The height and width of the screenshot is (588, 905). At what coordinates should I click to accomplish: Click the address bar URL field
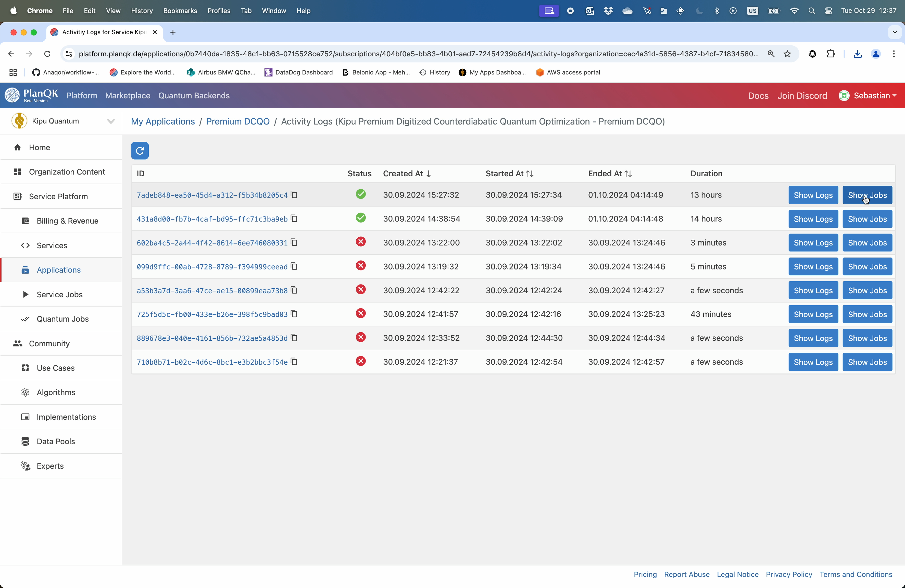coord(418,54)
